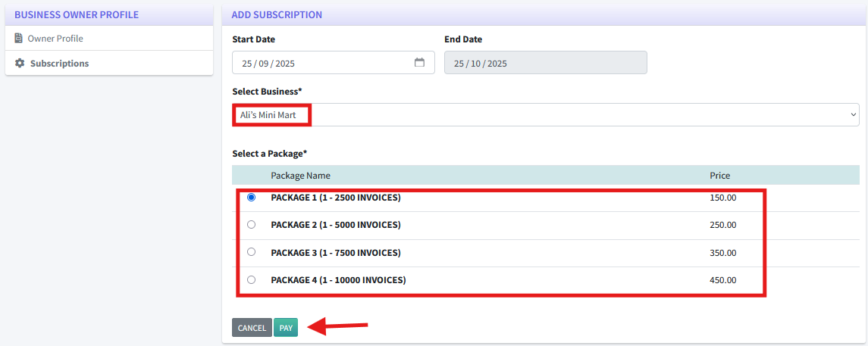Click the Subscriptions gear icon
The width and height of the screenshot is (868, 346).
(20, 64)
